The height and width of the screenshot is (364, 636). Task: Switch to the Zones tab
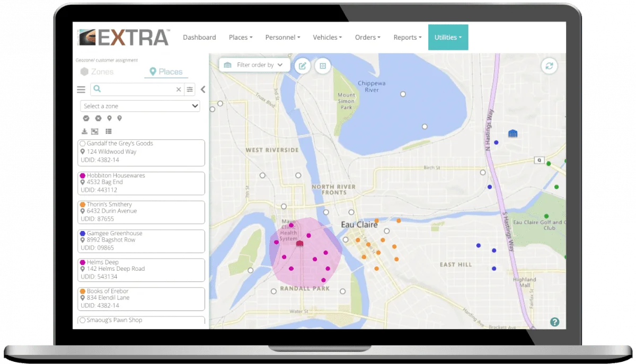coord(97,72)
